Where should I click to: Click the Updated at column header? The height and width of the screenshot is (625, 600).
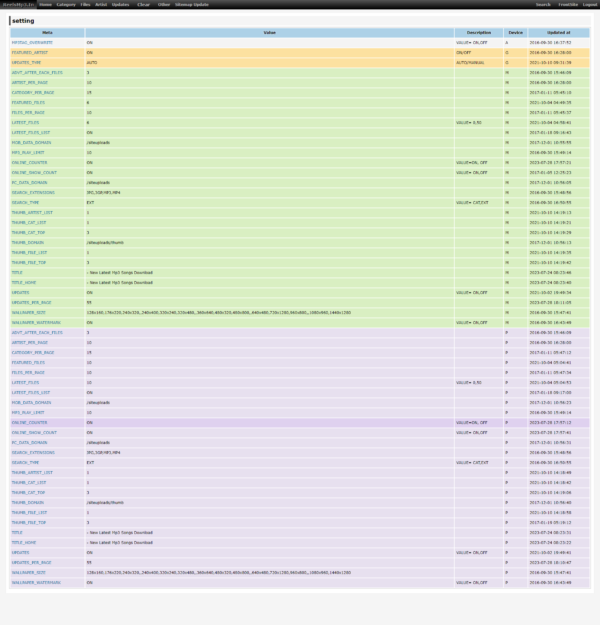tap(559, 33)
